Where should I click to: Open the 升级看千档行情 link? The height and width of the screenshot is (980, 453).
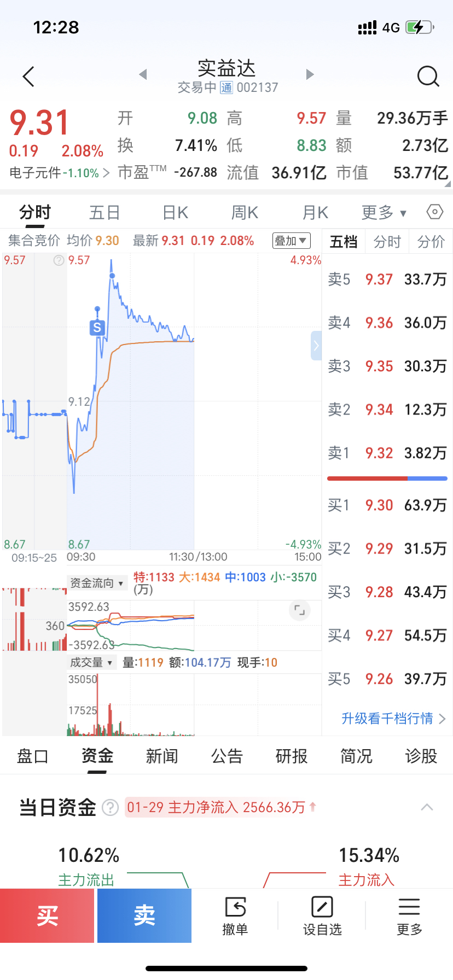click(393, 718)
